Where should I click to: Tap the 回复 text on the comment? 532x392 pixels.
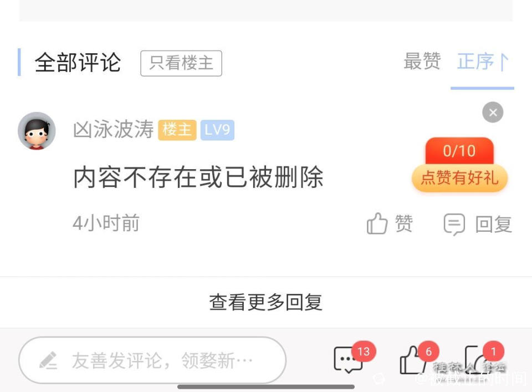point(494,225)
